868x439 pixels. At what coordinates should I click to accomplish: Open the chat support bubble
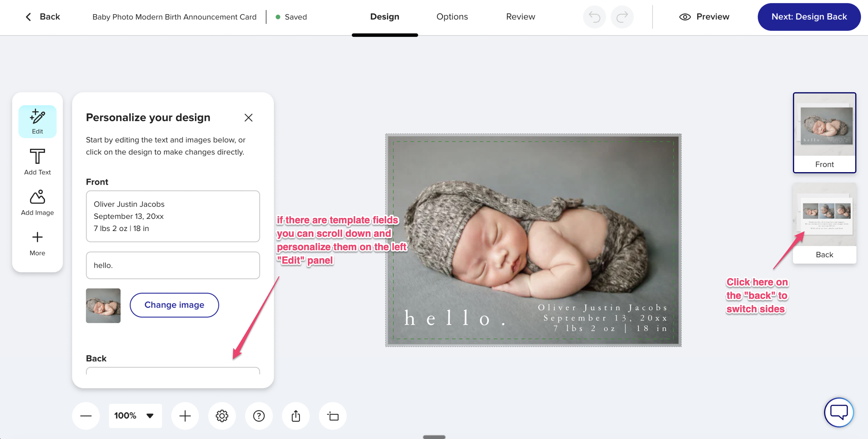pos(838,412)
